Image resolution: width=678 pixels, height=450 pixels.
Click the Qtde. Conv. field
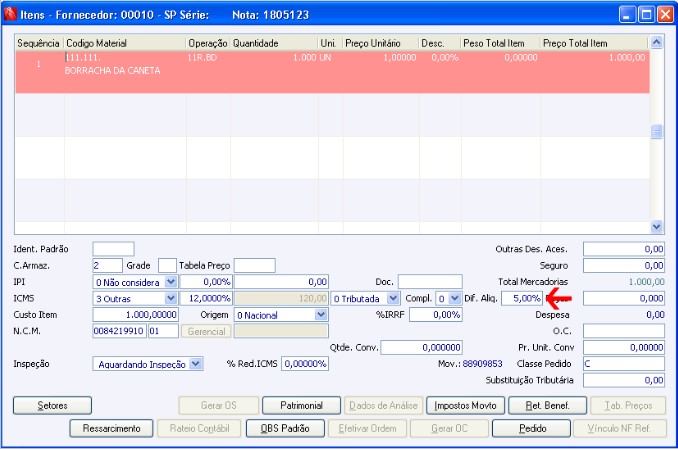pyautogui.click(x=422, y=348)
